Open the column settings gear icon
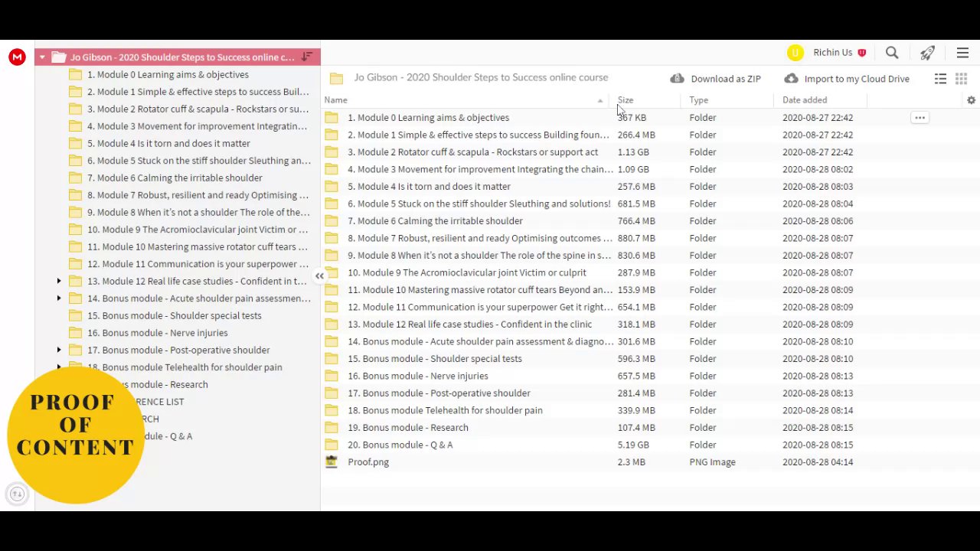 [x=971, y=100]
